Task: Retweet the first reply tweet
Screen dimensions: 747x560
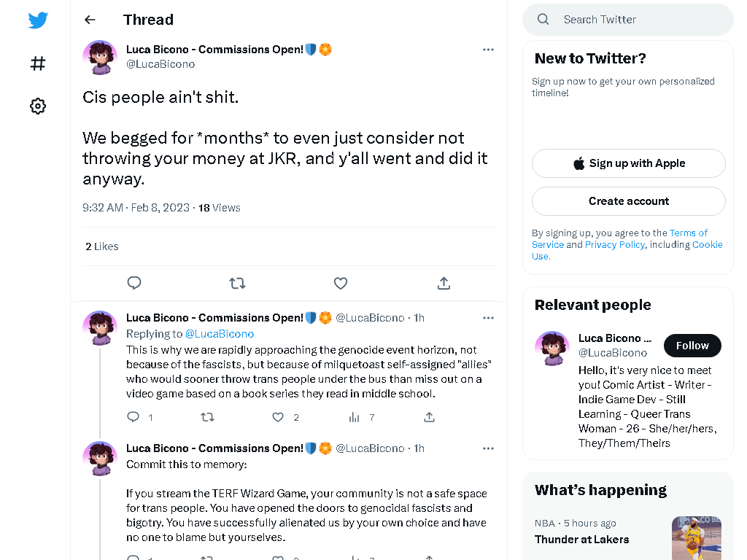Action: 207,418
